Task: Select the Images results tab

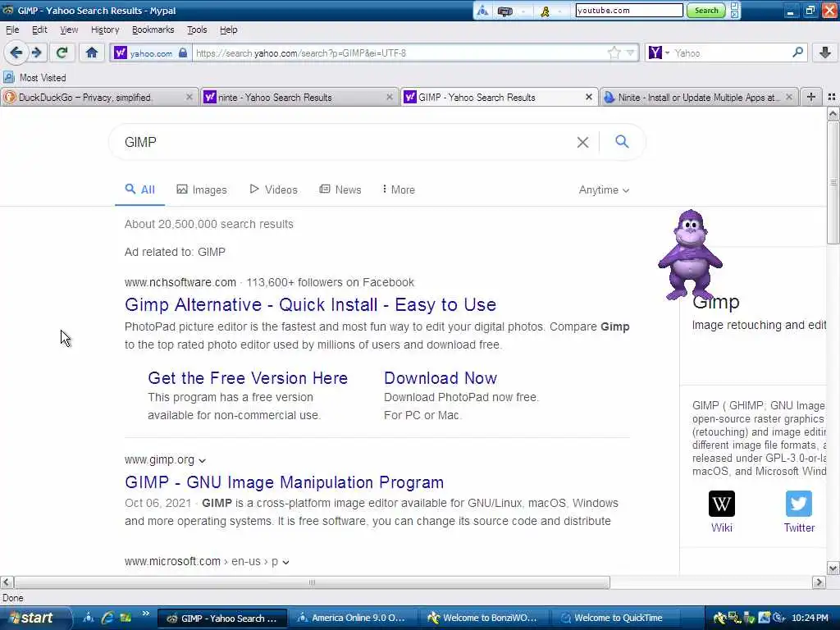Action: pyautogui.click(x=202, y=189)
